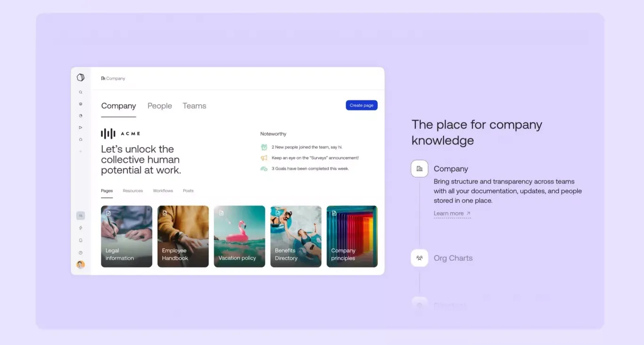Click 'The place for company knowledge' heading
Image resolution: width=644 pixels, height=345 pixels.
pyautogui.click(x=477, y=132)
